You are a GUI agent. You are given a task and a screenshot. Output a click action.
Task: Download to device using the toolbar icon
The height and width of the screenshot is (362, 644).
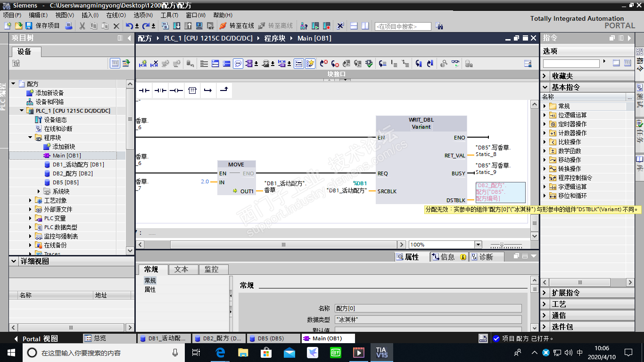coord(176,25)
